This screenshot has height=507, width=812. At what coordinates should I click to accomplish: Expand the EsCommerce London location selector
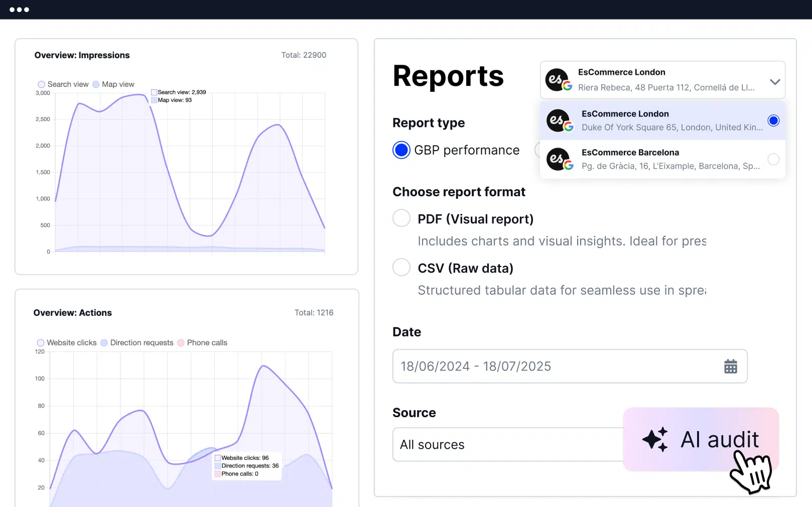click(x=662, y=80)
